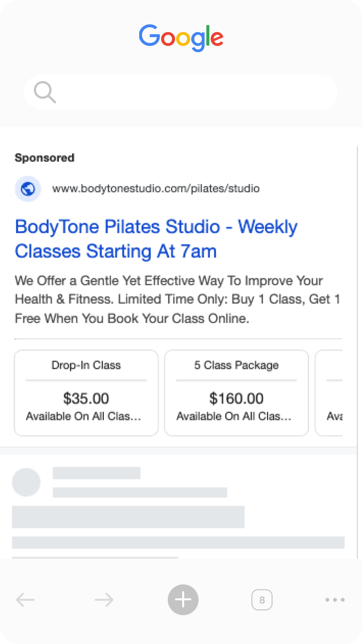The width and height of the screenshot is (362, 644).
Task: Select the Drop-In Class $35.00 card
Action: pos(86,392)
